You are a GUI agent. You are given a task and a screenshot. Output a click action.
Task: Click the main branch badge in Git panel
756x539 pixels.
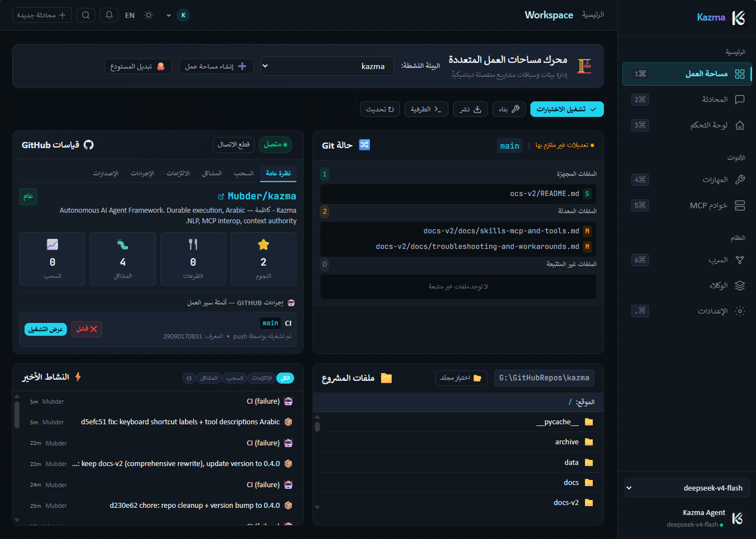[510, 146]
